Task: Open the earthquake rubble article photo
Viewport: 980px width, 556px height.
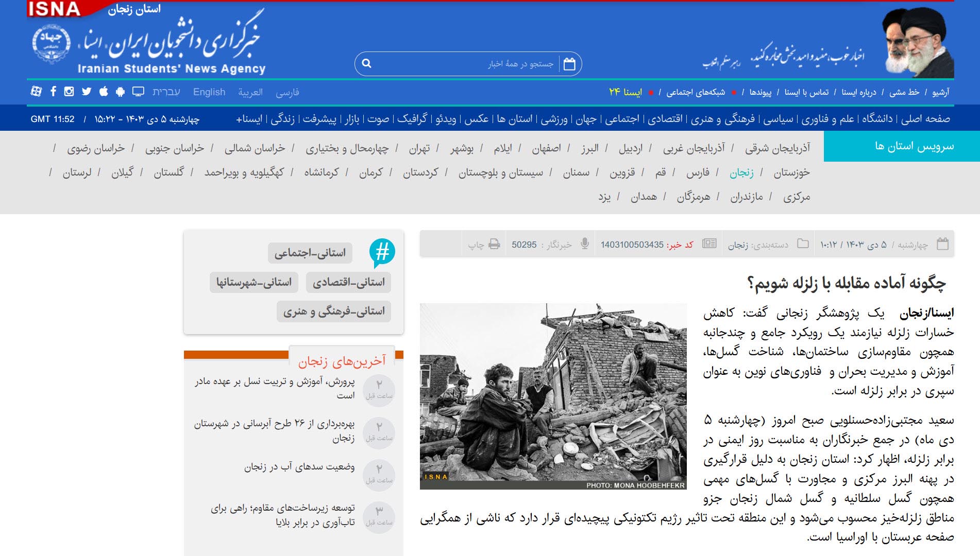Action: coord(553,396)
